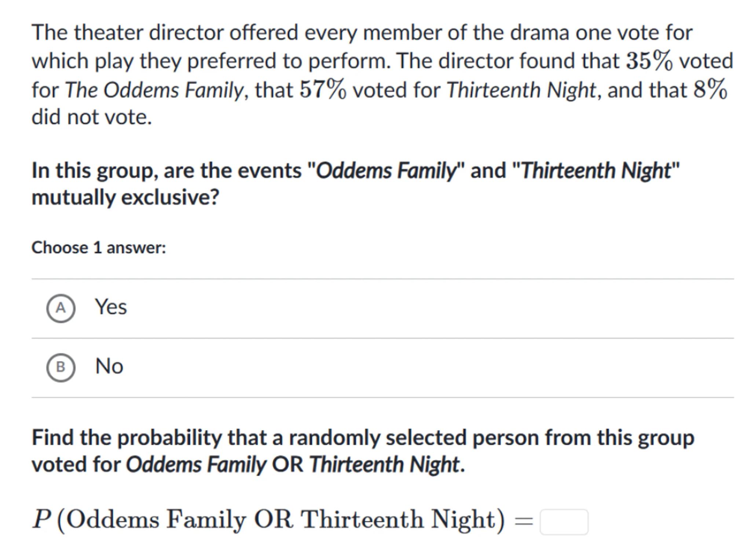Click 'did not vote.' in the problem text
This screenshot has height=560, width=751.
pos(92,117)
